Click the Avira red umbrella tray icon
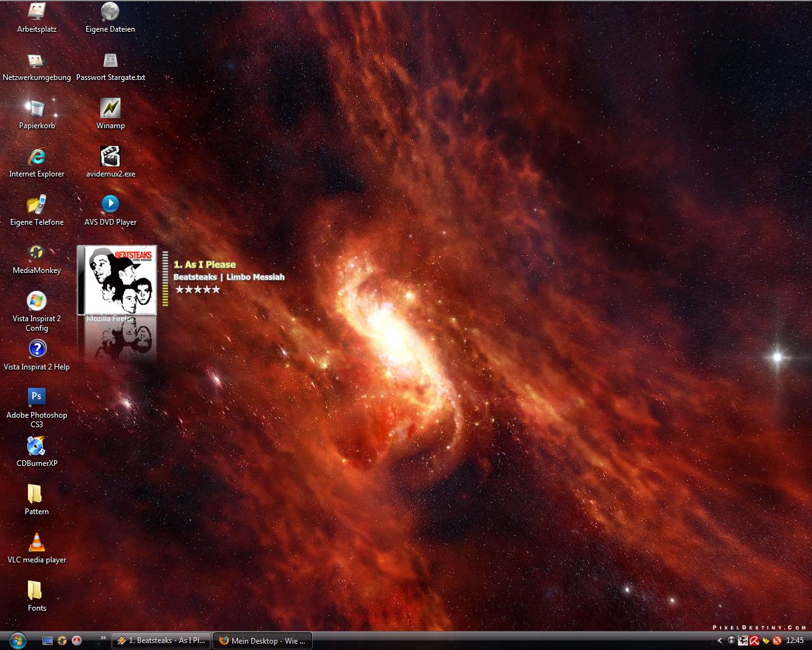Image resolution: width=812 pixels, height=650 pixels. coord(754,640)
